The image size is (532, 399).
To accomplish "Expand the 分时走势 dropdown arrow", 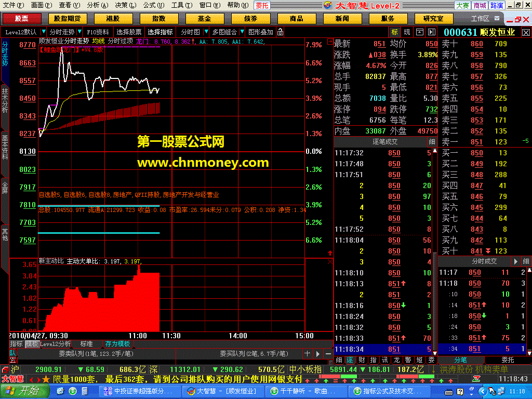I will tap(79, 32).
